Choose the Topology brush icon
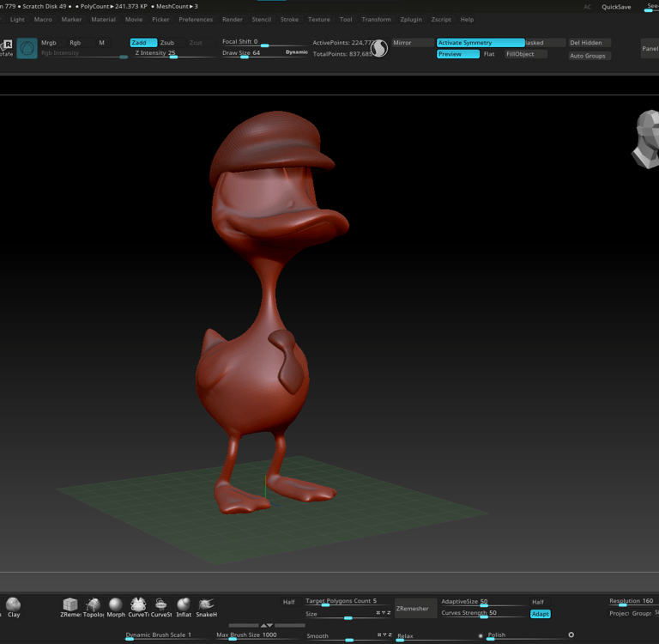 coord(93,606)
